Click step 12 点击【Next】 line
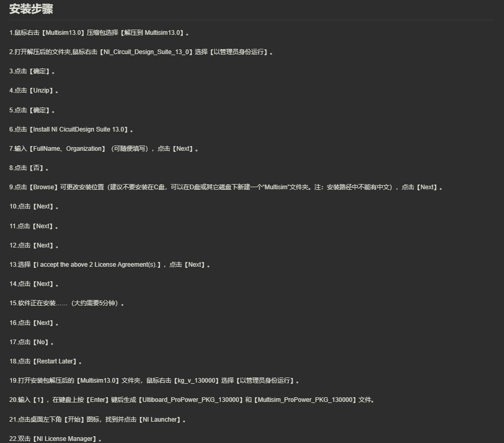Image resolution: width=504 pixels, height=443 pixels. pyautogui.click(x=34, y=245)
